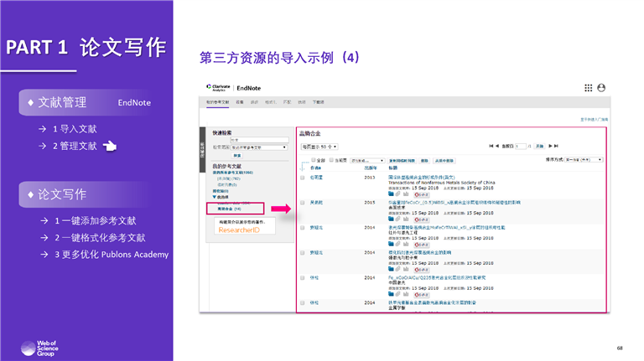Open the 下载项 downloads tab
644x361 pixels.
[318, 102]
